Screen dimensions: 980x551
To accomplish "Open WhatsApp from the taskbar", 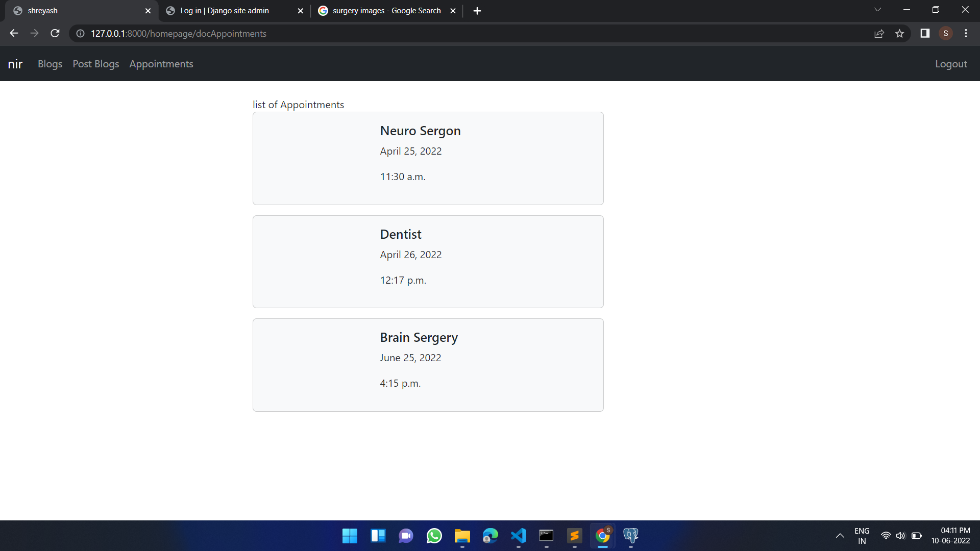I will pyautogui.click(x=433, y=536).
